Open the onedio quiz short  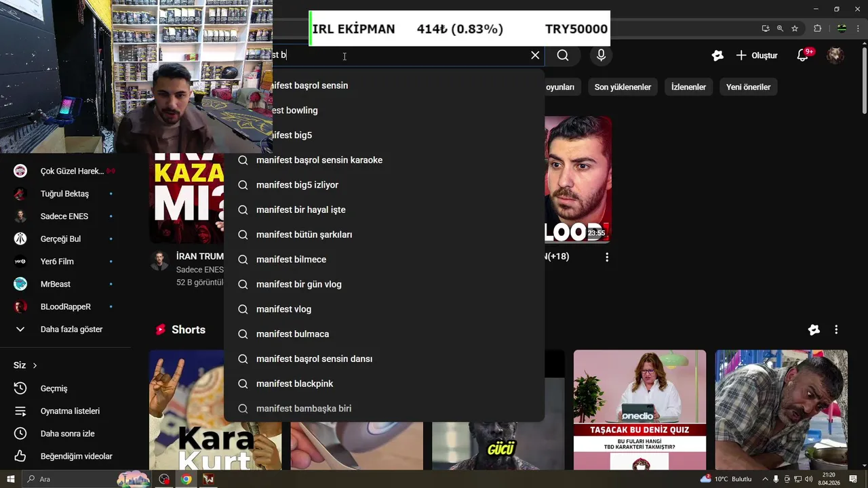(x=639, y=410)
